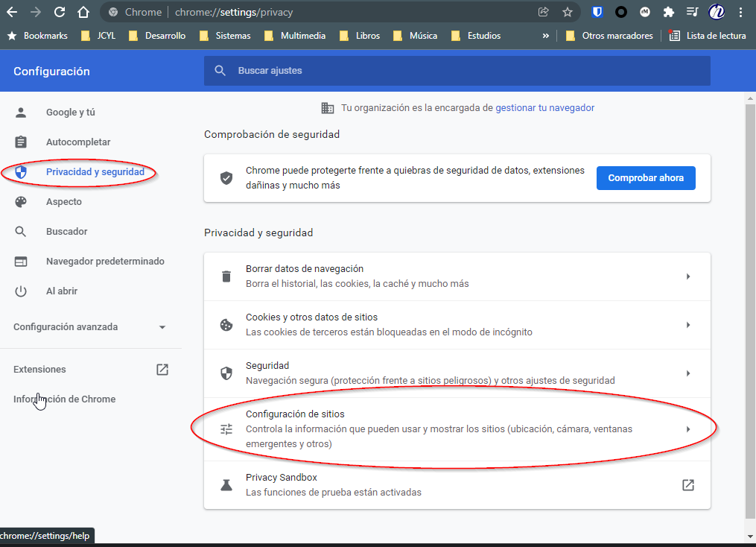Go forward with the forward arrow
This screenshot has height=547, width=756.
36,12
